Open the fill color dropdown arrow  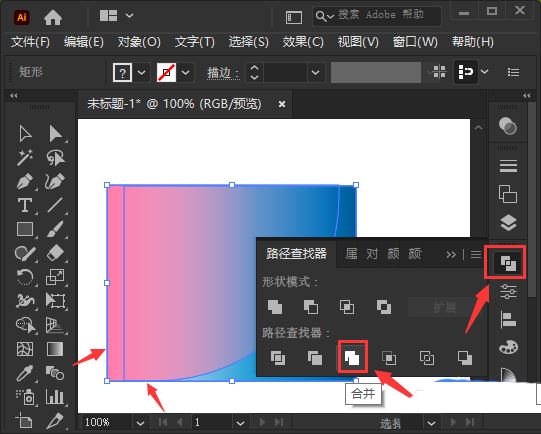tap(141, 72)
